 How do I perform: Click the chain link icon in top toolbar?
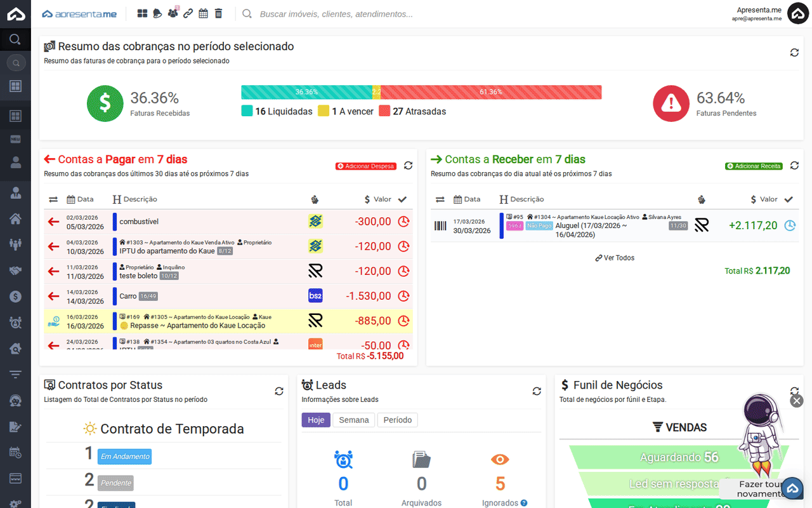[188, 13]
